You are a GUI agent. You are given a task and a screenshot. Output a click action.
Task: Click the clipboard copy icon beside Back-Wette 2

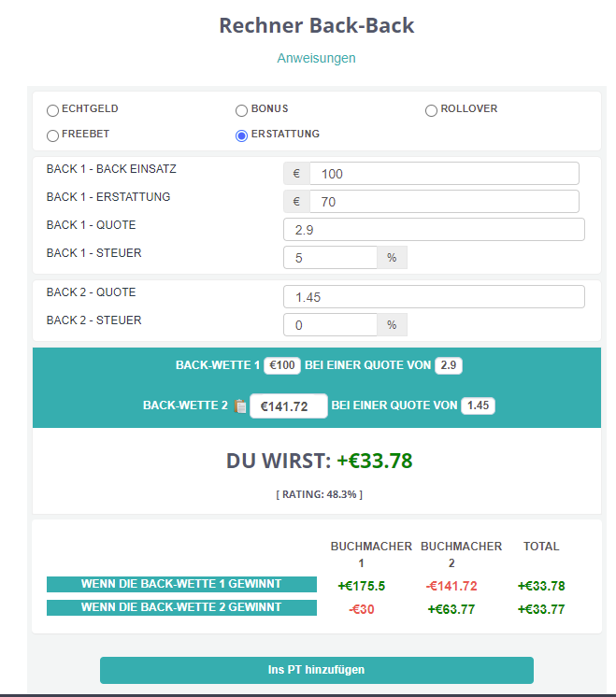click(240, 405)
